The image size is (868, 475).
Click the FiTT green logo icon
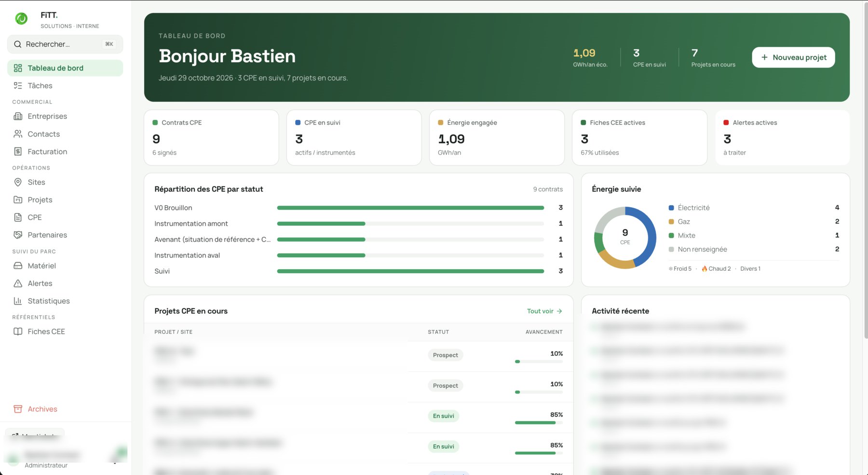(x=21, y=19)
